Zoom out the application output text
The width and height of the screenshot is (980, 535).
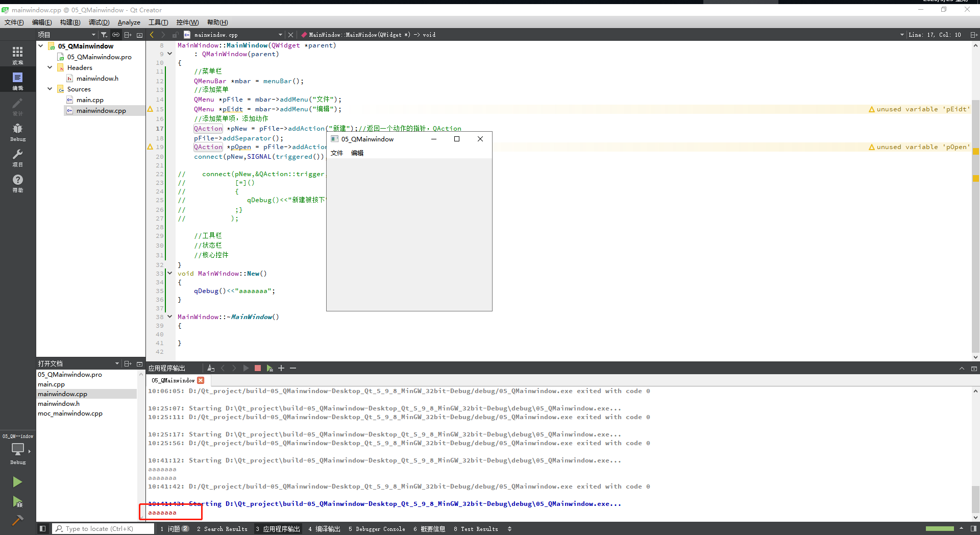click(293, 368)
